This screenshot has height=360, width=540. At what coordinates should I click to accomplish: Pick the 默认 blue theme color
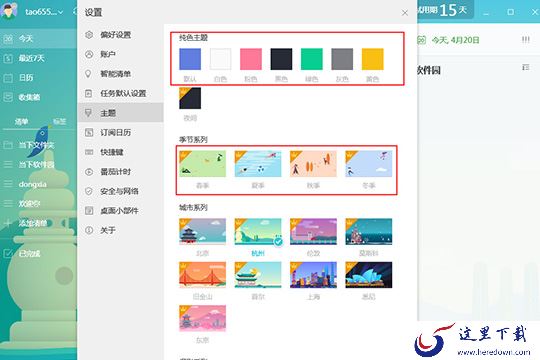coord(190,59)
